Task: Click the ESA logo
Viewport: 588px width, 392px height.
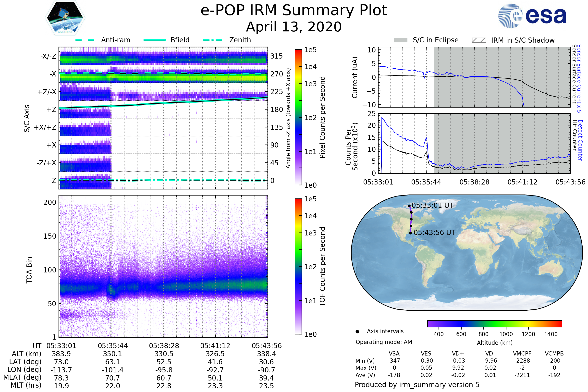Action: point(532,16)
